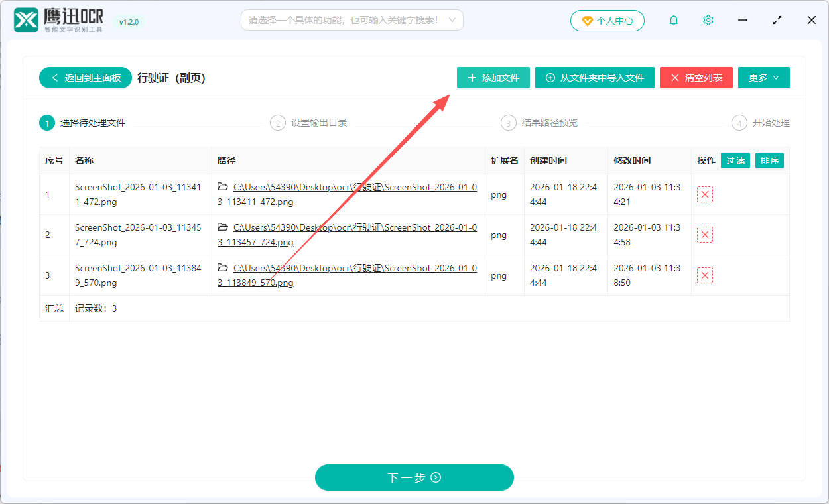Image resolution: width=829 pixels, height=504 pixels.
Task: Remove ScreenShot_2026-01-03_113457_724.png with its delete icon
Action: 704,234
